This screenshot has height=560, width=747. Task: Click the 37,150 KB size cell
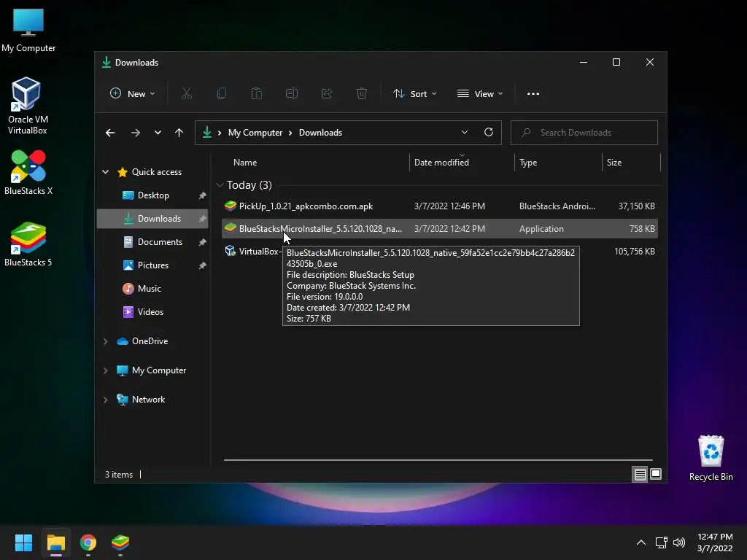[636, 206]
